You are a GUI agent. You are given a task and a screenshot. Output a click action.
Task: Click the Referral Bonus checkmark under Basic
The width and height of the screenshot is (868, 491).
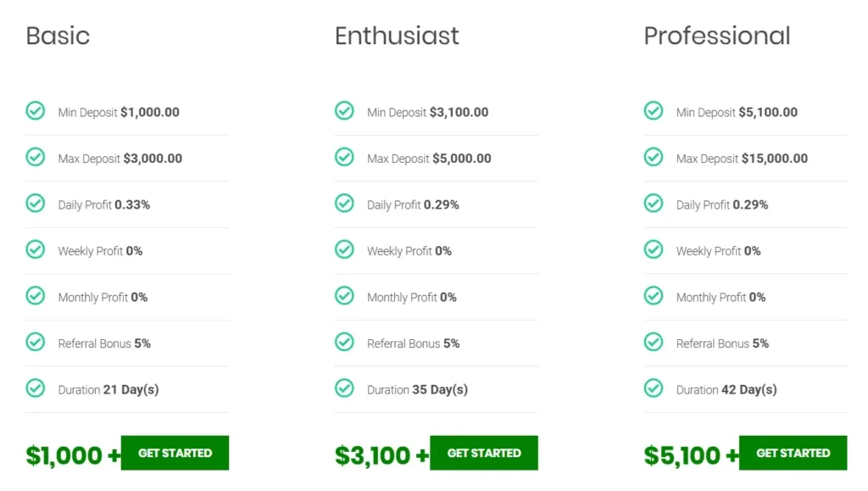pyautogui.click(x=35, y=343)
